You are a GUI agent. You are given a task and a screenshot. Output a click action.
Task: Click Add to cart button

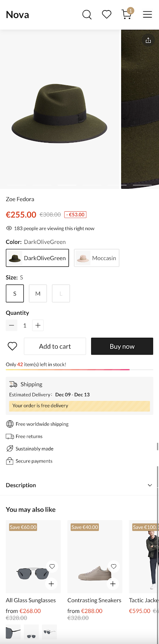(x=55, y=346)
